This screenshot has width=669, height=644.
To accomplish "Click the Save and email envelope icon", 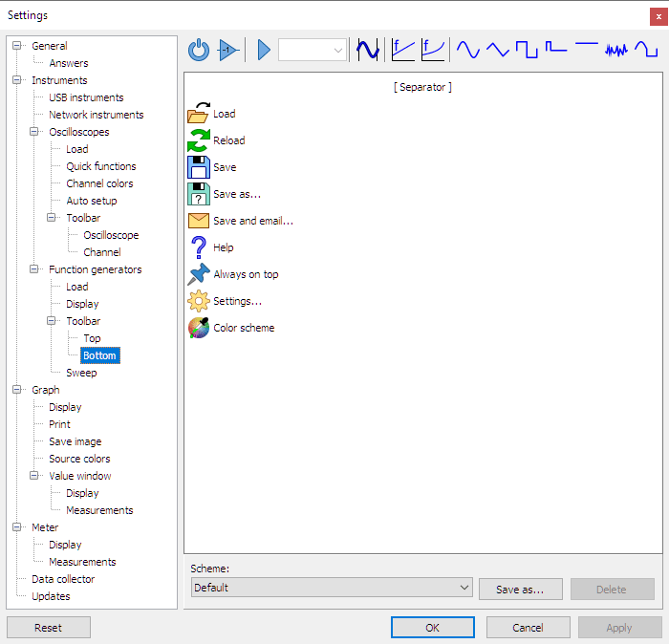I will (x=199, y=221).
